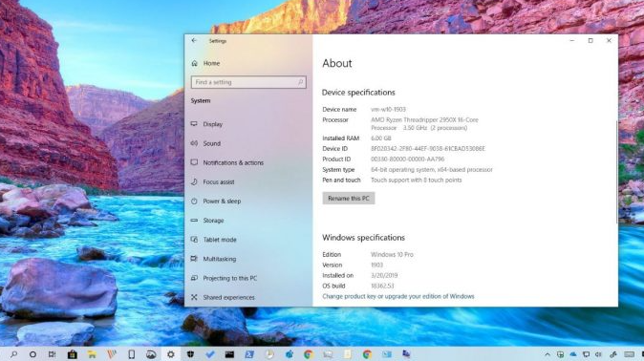Open Sound settings in the sidebar
This screenshot has height=361, width=644.
tap(212, 143)
